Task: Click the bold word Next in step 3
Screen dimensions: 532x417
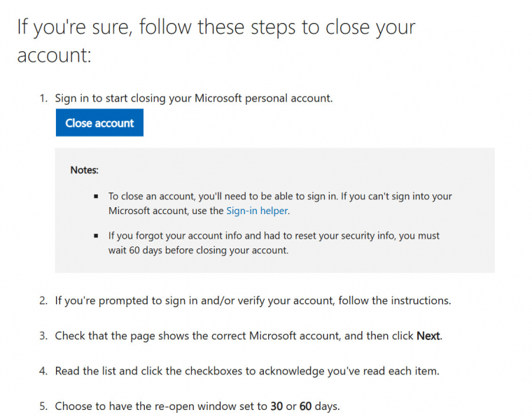Action: point(428,336)
